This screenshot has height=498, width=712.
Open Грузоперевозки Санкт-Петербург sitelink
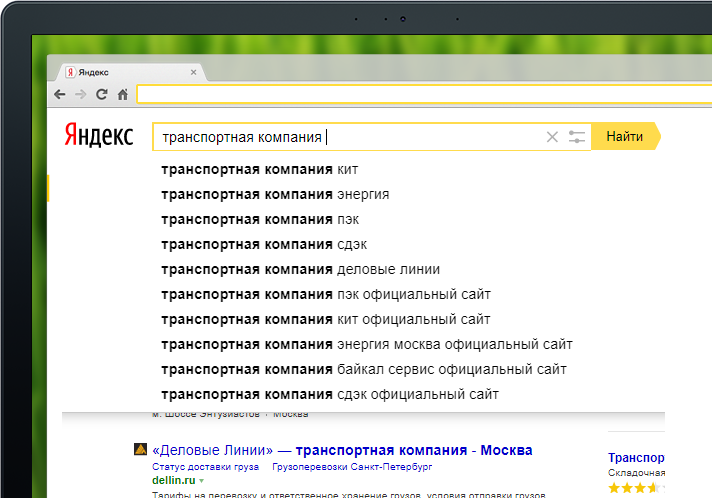[x=352, y=467]
